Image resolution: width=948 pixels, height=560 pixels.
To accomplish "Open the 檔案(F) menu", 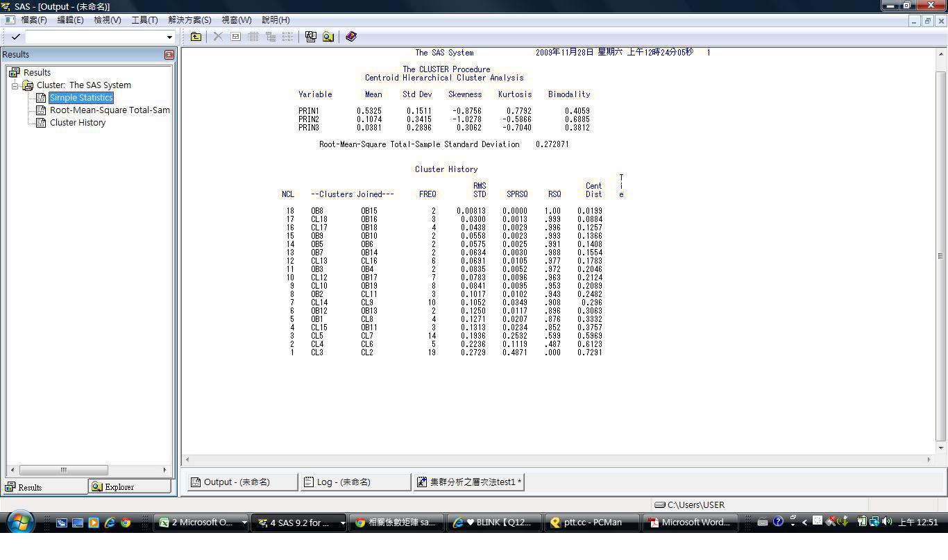I will click(x=34, y=20).
